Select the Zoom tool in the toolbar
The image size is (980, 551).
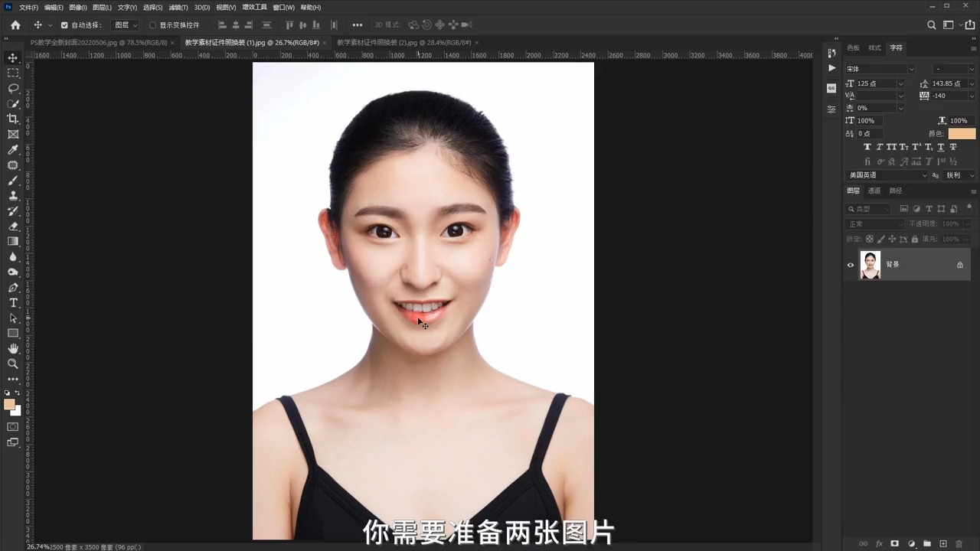(12, 364)
